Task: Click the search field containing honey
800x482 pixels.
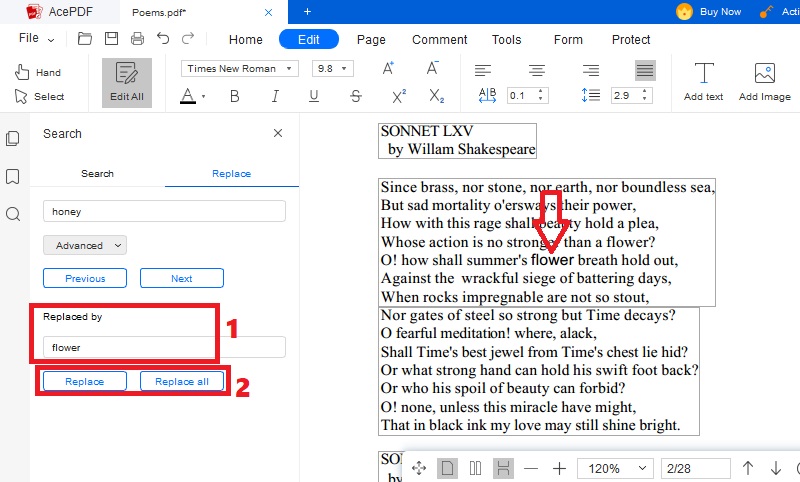Action: [164, 211]
